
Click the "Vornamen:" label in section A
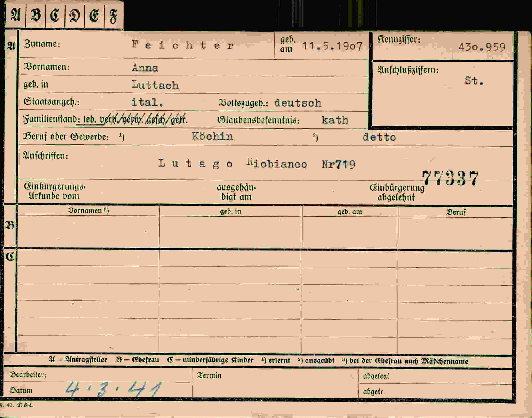tap(46, 66)
